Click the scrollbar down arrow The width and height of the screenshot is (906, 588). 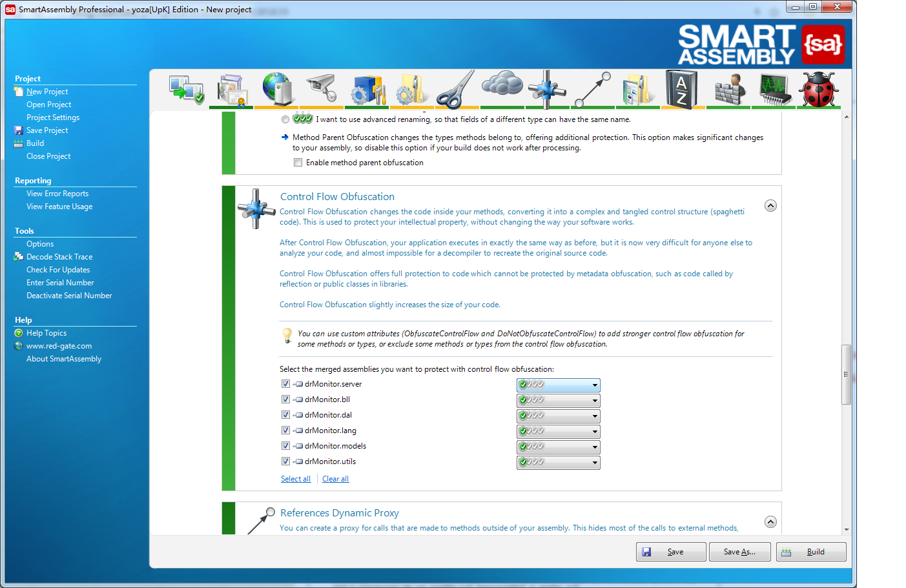[x=846, y=529]
